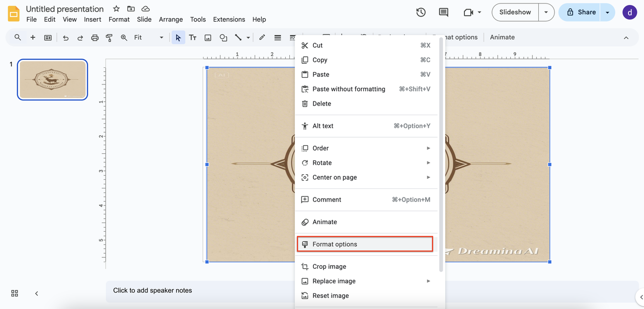Click the move to folder icon
This screenshot has height=309, width=644.
point(131,9)
